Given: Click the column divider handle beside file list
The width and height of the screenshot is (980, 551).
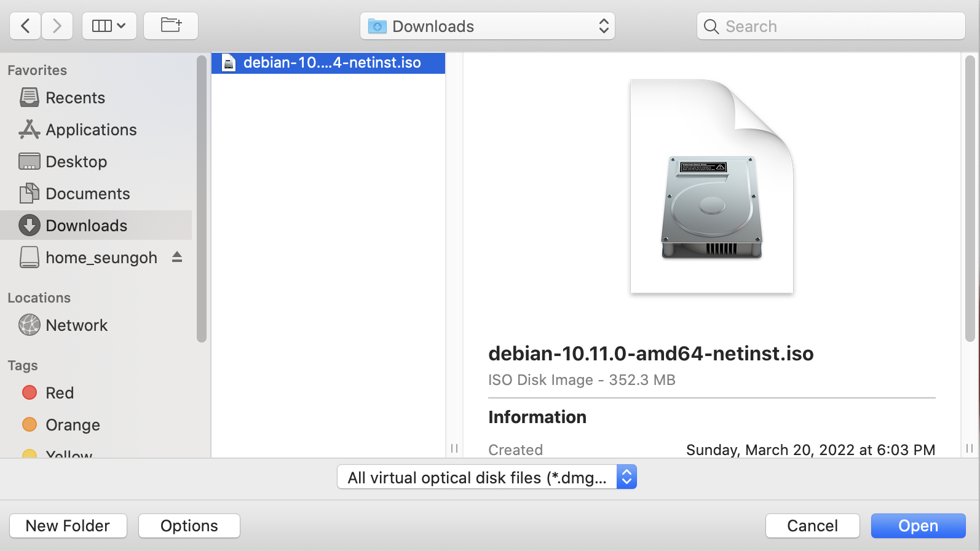Looking at the screenshot, I should pyautogui.click(x=454, y=448).
